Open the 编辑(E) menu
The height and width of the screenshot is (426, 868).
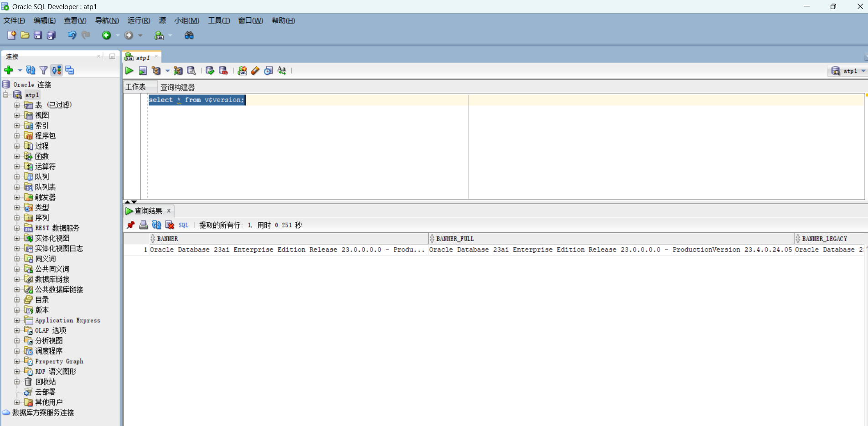pos(45,21)
